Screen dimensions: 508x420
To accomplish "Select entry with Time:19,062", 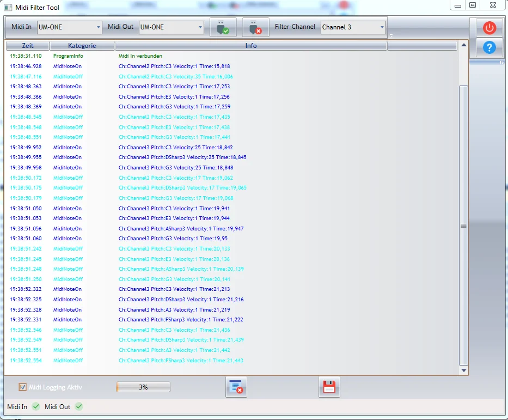I will (231, 178).
